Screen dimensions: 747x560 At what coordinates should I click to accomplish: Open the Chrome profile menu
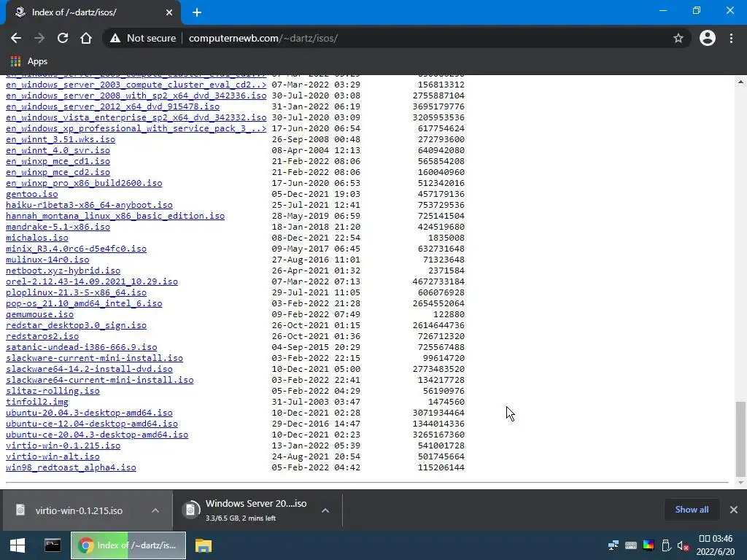pos(708,38)
